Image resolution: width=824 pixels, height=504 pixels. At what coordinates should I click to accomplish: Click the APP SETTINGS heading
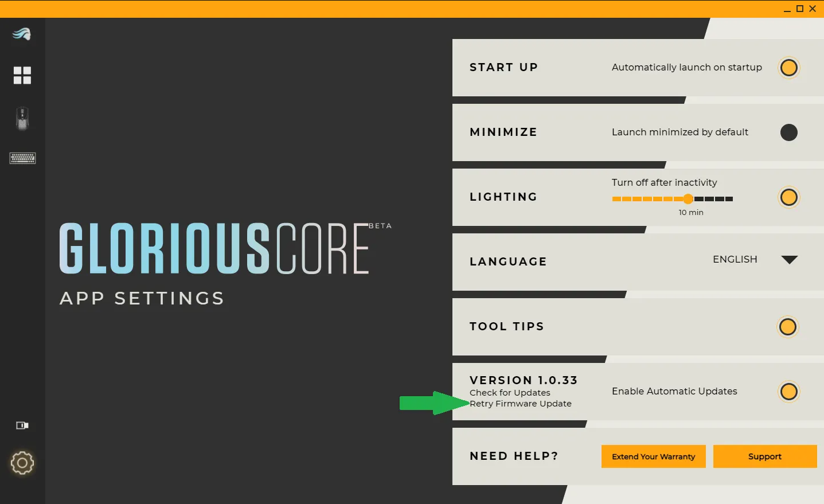point(142,298)
